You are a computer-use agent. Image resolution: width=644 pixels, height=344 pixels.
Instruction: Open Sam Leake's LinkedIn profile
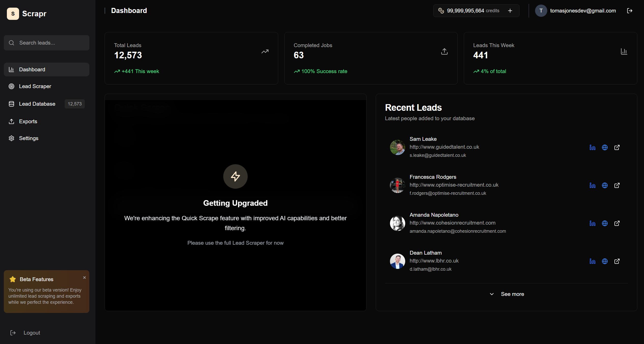pyautogui.click(x=592, y=147)
